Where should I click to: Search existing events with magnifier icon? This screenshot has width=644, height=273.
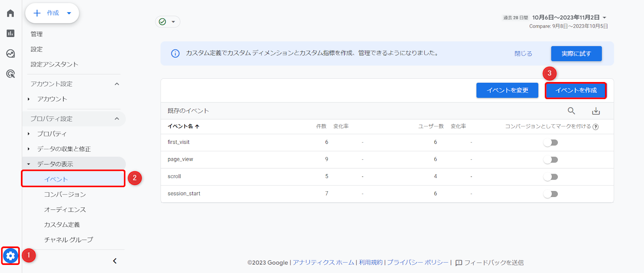[x=571, y=111]
